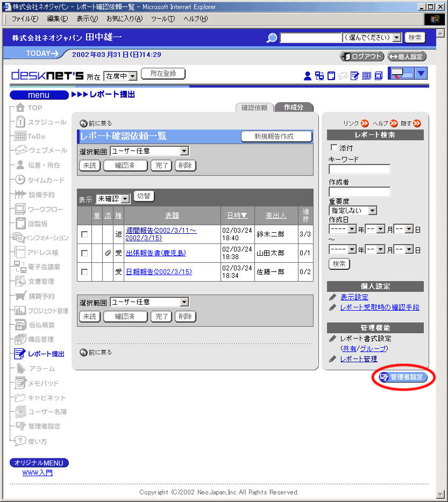Open スケジュール from the sidebar menu

(x=47, y=122)
